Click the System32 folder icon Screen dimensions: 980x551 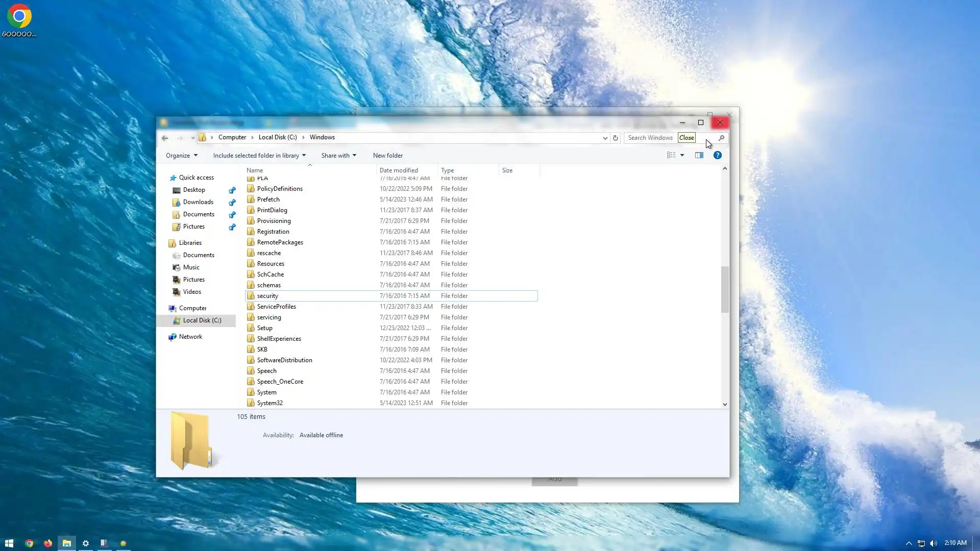point(251,403)
